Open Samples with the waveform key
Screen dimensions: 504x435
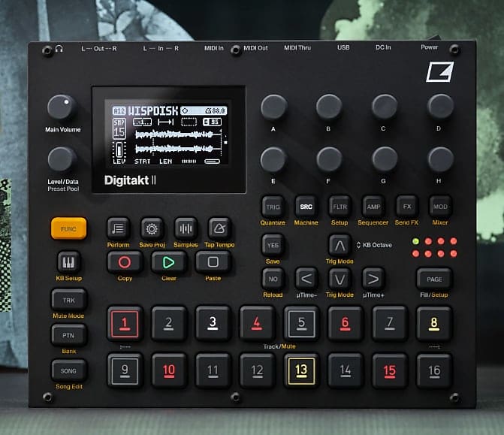click(186, 228)
